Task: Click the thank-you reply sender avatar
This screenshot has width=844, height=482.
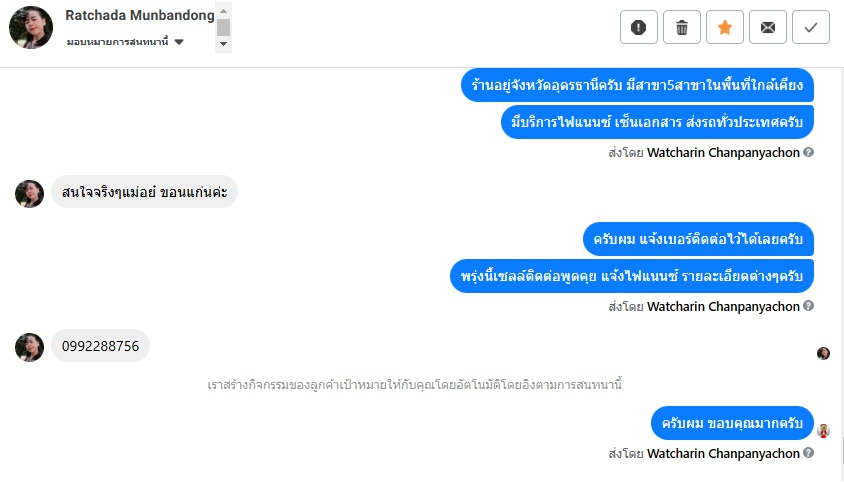Action: point(823,431)
